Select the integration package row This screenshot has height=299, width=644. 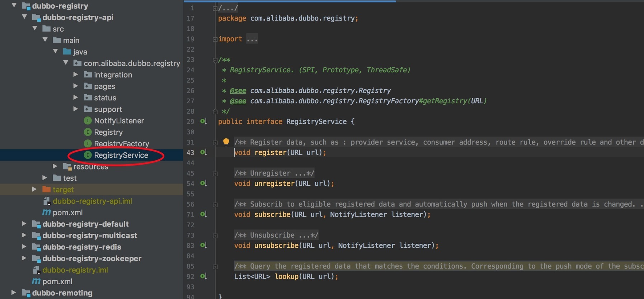click(91, 75)
